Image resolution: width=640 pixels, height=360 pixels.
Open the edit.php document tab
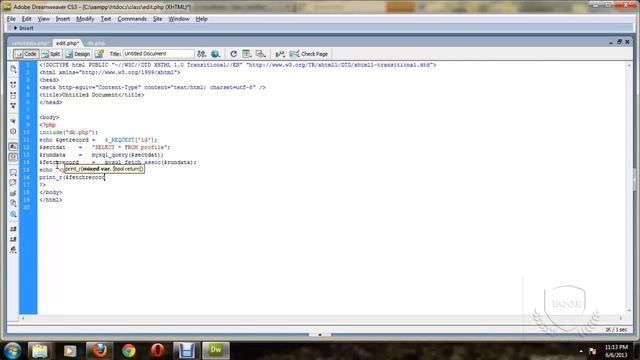pyautogui.click(x=67, y=43)
